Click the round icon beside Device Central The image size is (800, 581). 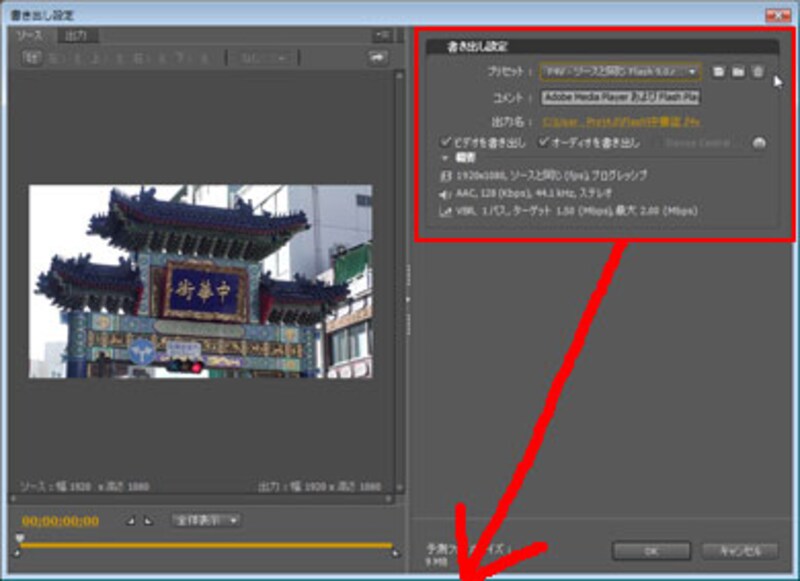pyautogui.click(x=760, y=143)
